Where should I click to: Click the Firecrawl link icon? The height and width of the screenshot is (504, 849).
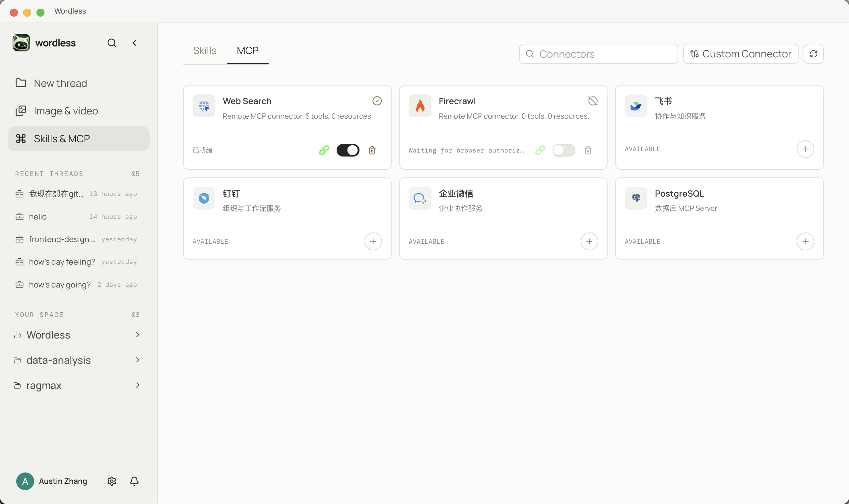click(x=540, y=150)
